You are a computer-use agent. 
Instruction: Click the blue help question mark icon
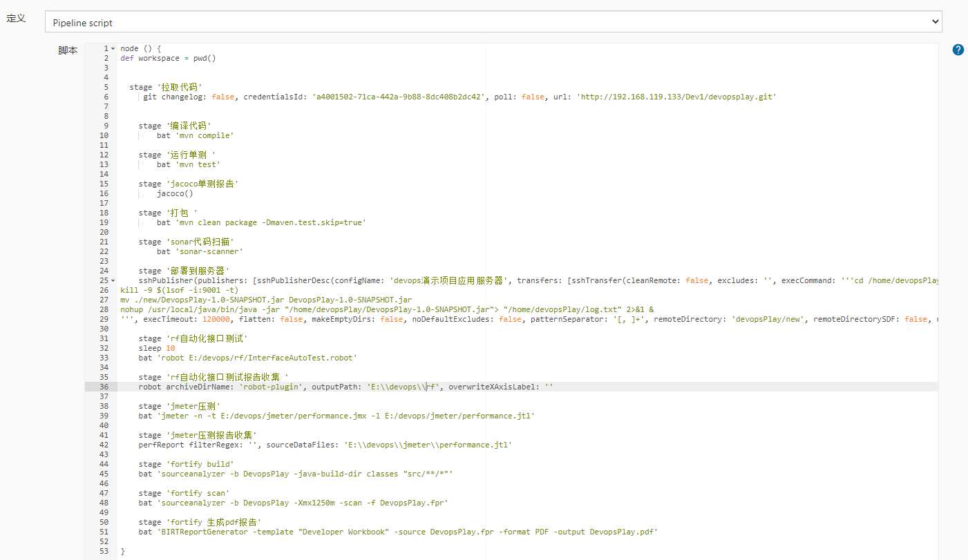(x=958, y=50)
